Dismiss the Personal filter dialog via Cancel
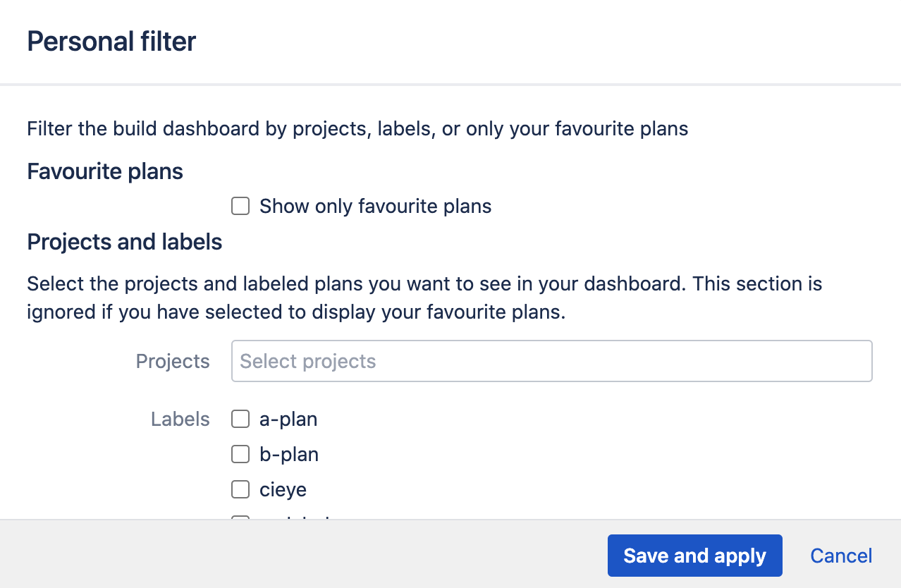The width and height of the screenshot is (901, 588). pyautogui.click(x=840, y=556)
